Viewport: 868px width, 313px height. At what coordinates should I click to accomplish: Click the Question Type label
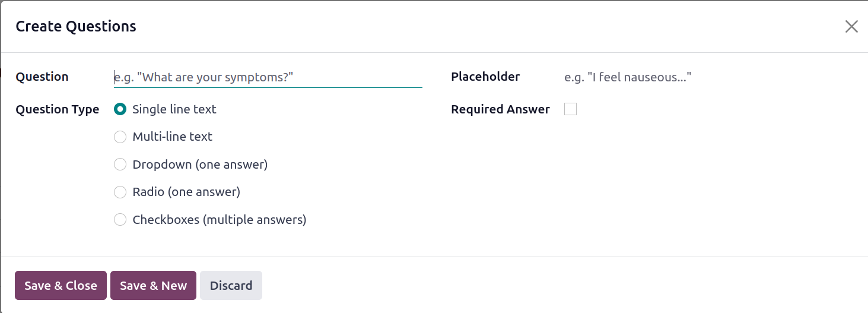pyautogui.click(x=58, y=109)
